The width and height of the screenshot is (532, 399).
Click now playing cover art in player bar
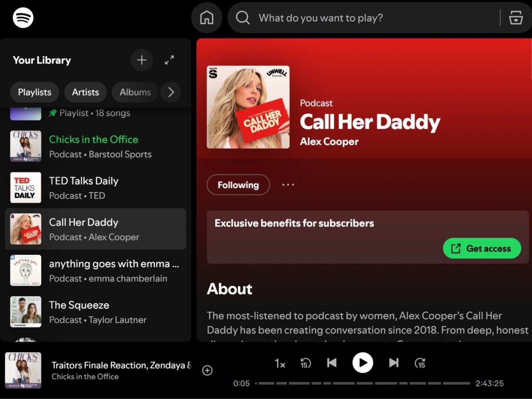[x=23, y=371]
